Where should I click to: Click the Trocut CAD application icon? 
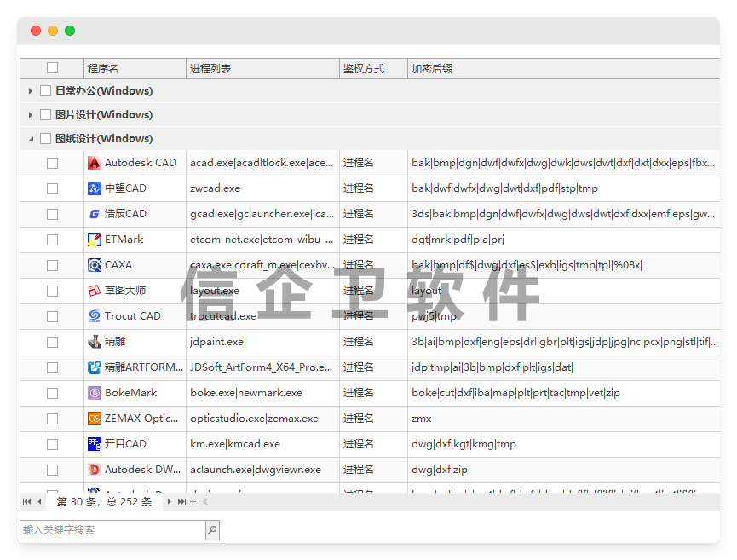[x=94, y=315]
